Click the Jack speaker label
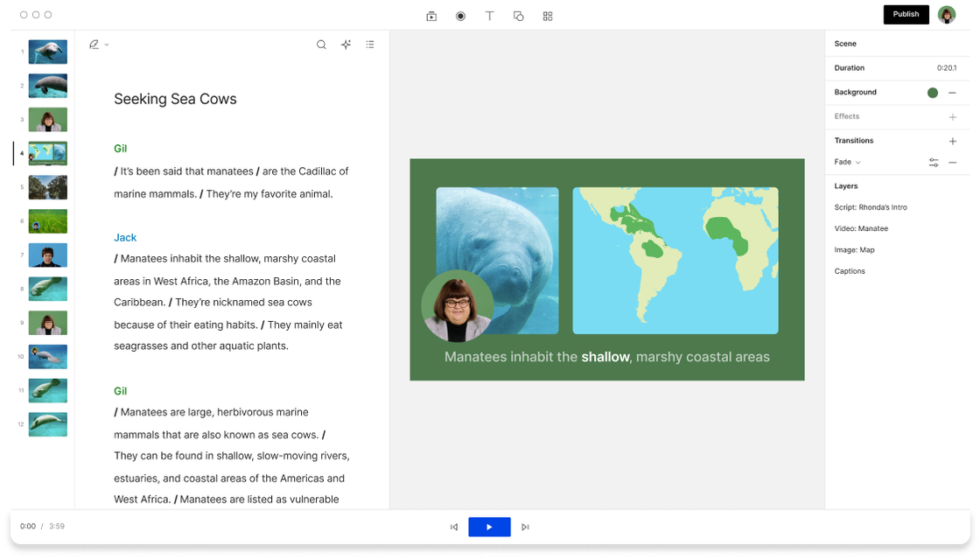The image size is (980, 559). [x=125, y=237]
